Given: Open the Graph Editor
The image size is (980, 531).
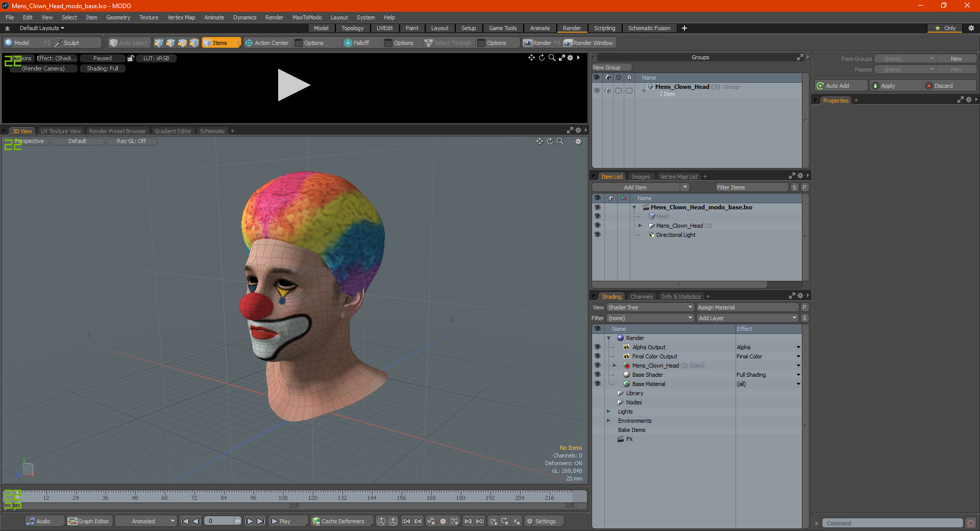Looking at the screenshot, I should [x=88, y=521].
